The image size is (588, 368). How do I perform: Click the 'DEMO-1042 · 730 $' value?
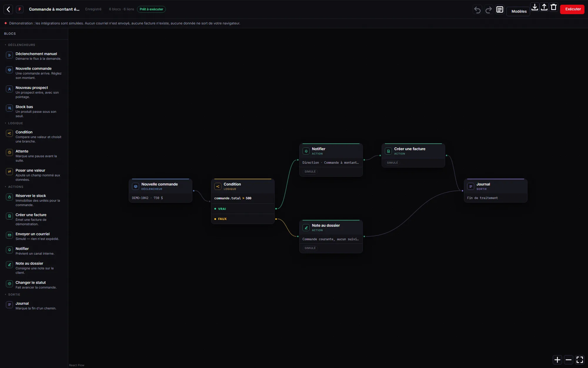coord(147,198)
